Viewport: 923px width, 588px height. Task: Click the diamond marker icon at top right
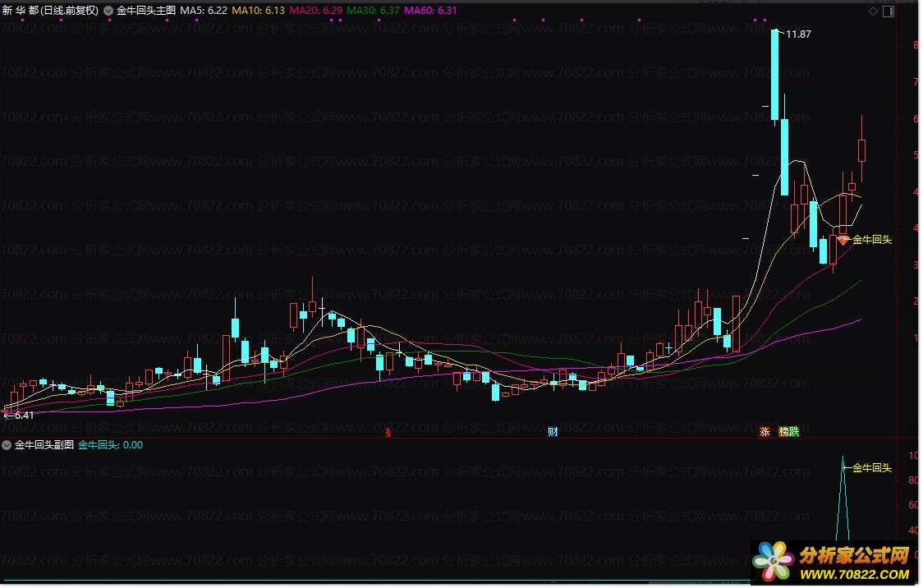click(874, 11)
